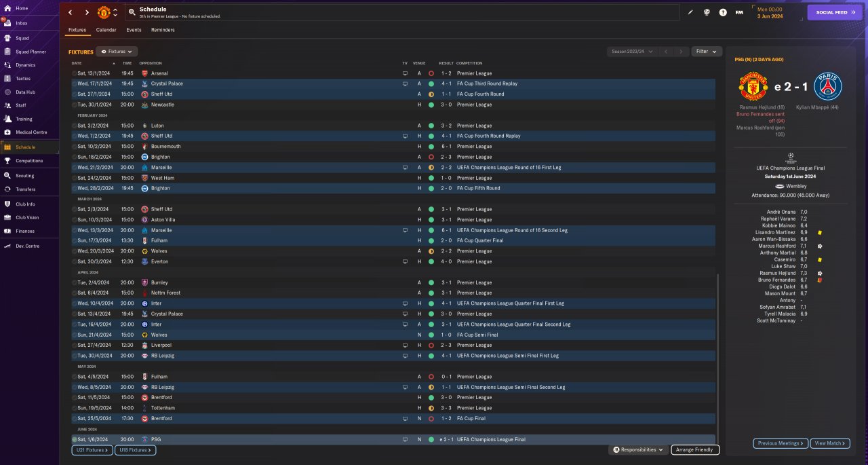Open Training sidebar item
Viewport: 868px width, 465px height.
(24, 119)
